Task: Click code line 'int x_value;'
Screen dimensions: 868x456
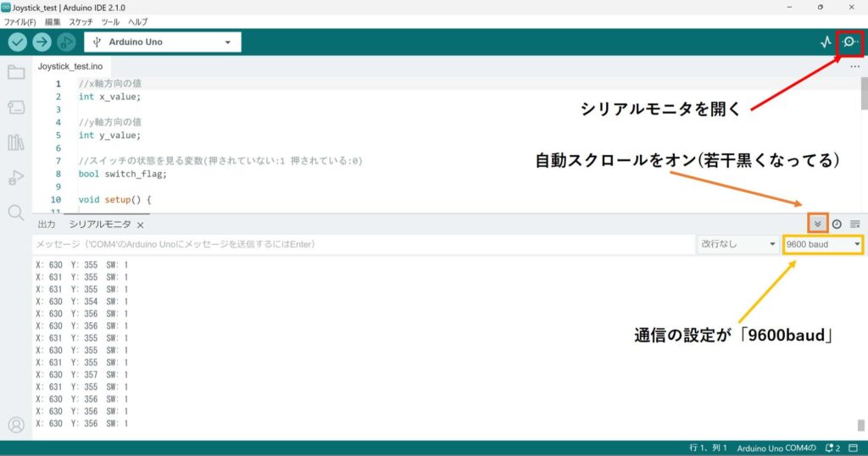Action: coord(109,97)
